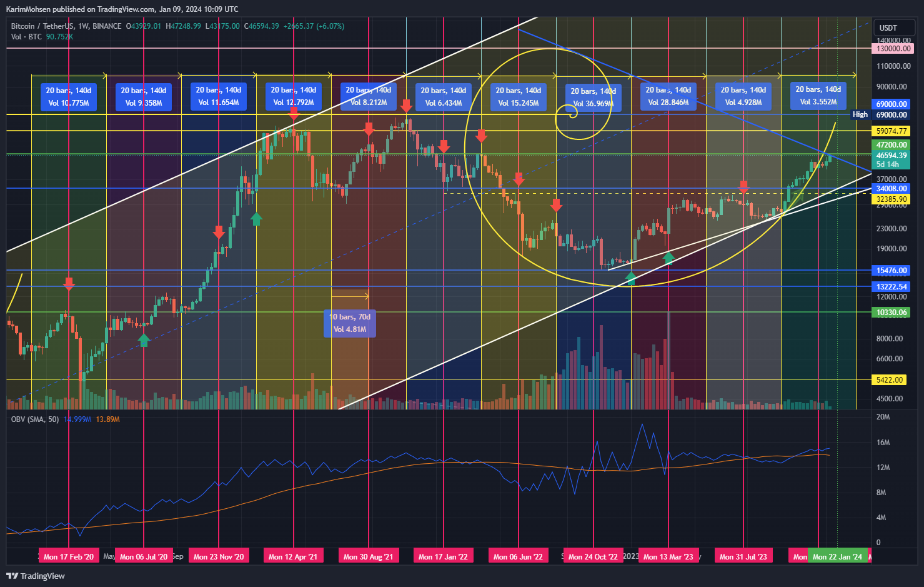The height and width of the screenshot is (587, 924).
Task: Select date range box Vol 4.928M
Action: [743, 96]
